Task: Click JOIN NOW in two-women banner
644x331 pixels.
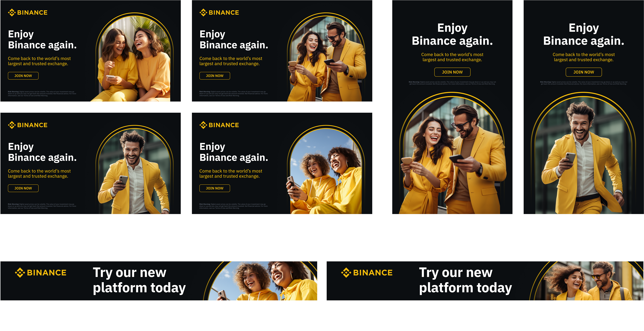Action: 23,76
